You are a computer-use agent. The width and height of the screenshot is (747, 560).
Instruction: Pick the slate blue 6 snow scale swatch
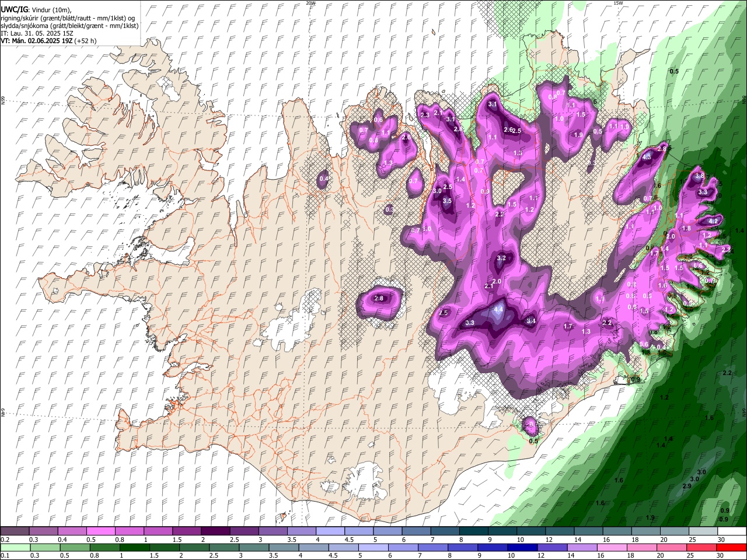pos(416,531)
